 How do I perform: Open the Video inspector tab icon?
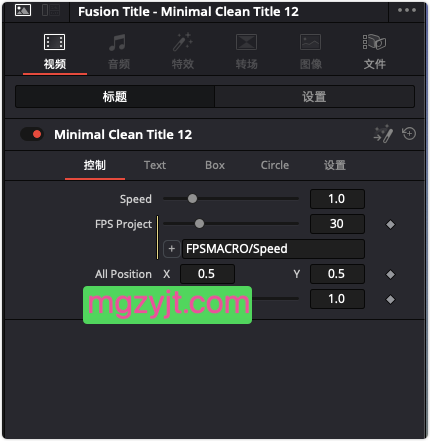[x=54, y=42]
